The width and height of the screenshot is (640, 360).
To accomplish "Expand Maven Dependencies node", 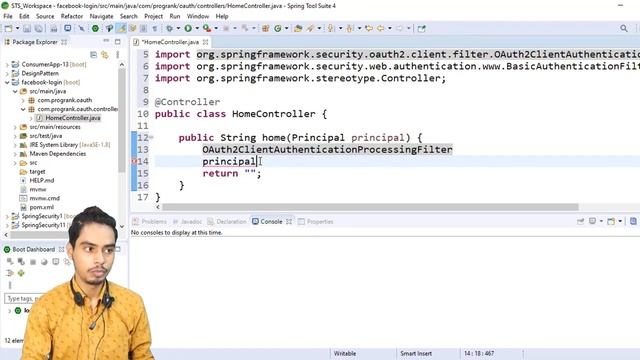I will pyautogui.click(x=15, y=154).
